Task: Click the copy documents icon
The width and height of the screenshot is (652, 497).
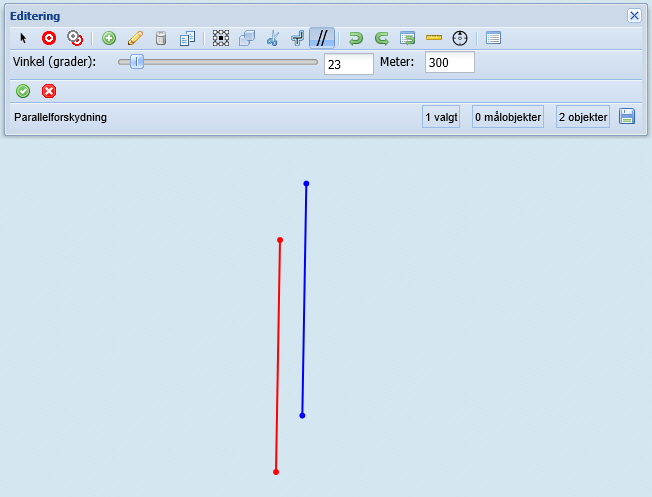Action: (186, 38)
